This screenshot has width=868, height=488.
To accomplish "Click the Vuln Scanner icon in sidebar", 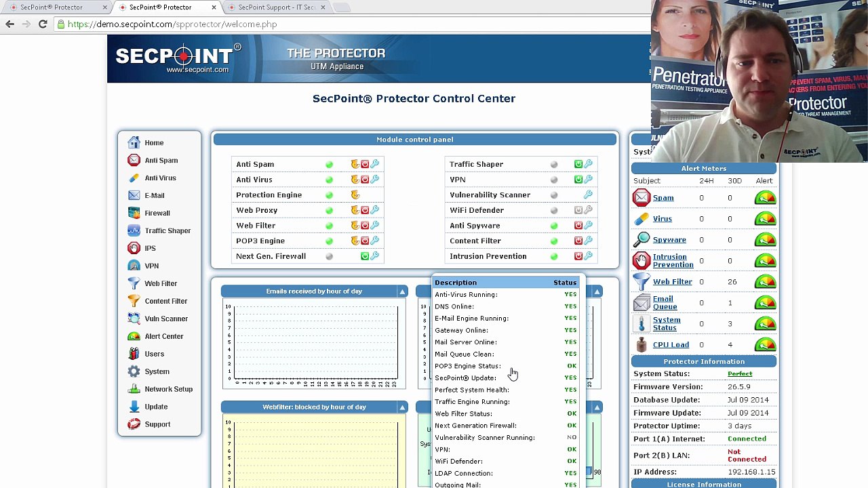I will pos(134,319).
